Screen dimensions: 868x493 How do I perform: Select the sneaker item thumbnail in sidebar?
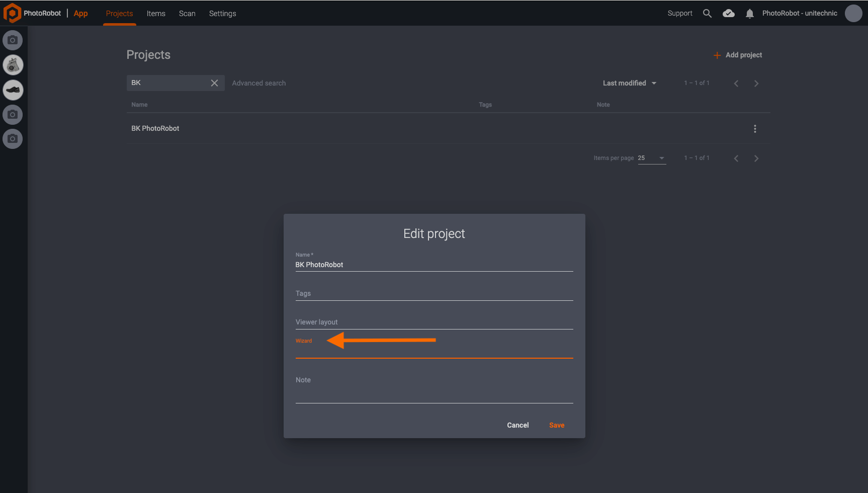[13, 65]
